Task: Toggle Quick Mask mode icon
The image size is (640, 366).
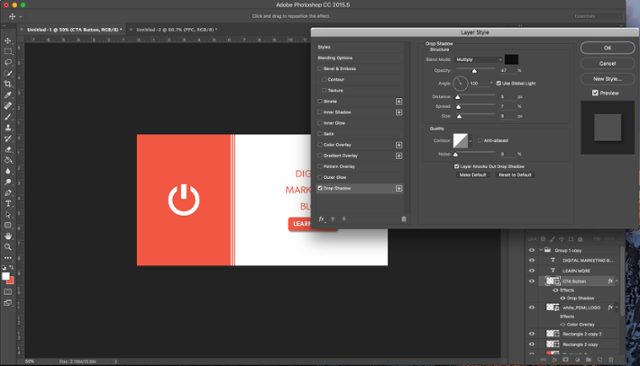Action: click(x=8, y=292)
